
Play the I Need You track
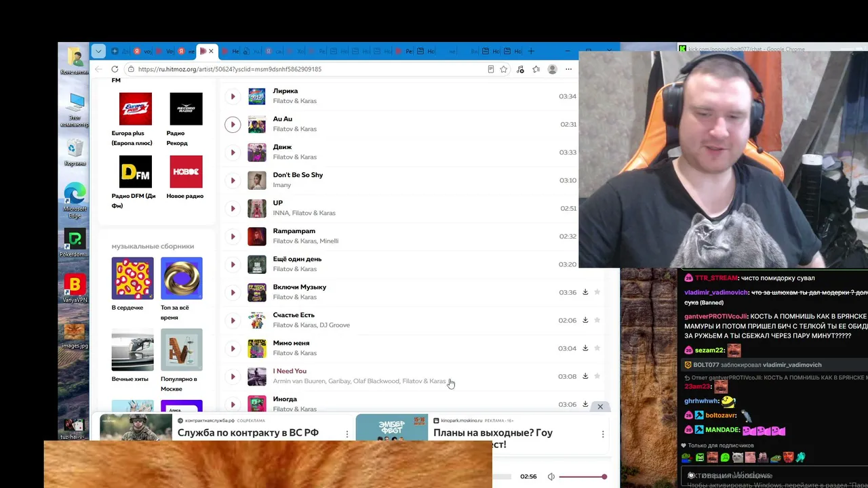[x=233, y=376]
